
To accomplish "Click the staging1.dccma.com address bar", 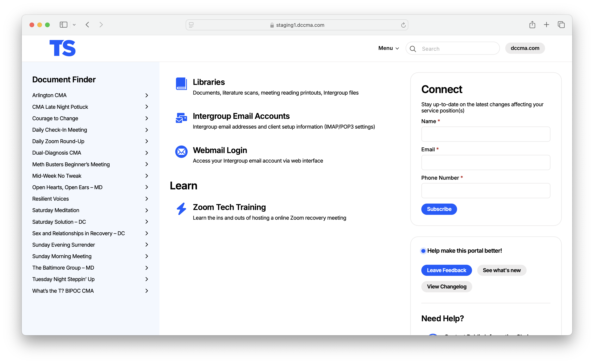I will (297, 25).
